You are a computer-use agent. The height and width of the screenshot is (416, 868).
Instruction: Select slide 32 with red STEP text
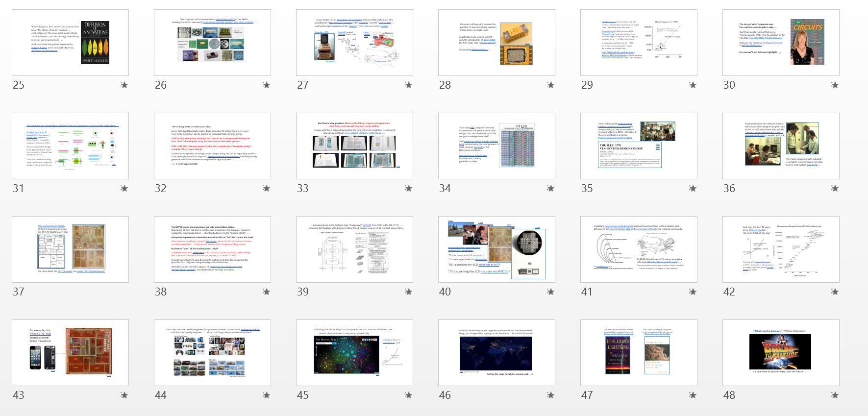coord(212,146)
